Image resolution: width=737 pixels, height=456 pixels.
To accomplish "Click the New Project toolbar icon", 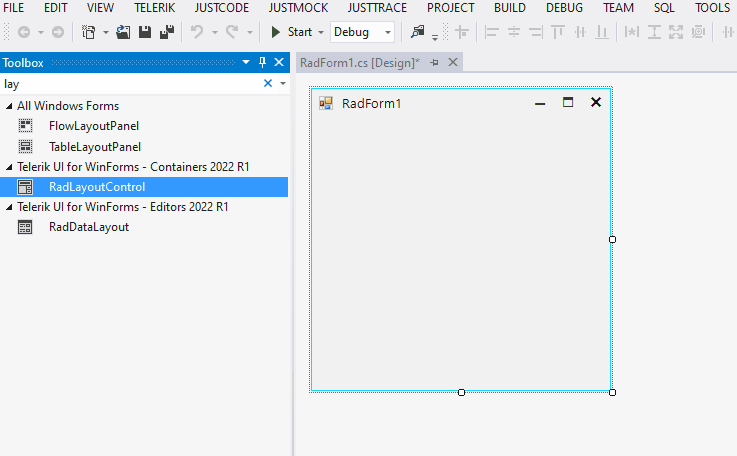I will click(89, 32).
